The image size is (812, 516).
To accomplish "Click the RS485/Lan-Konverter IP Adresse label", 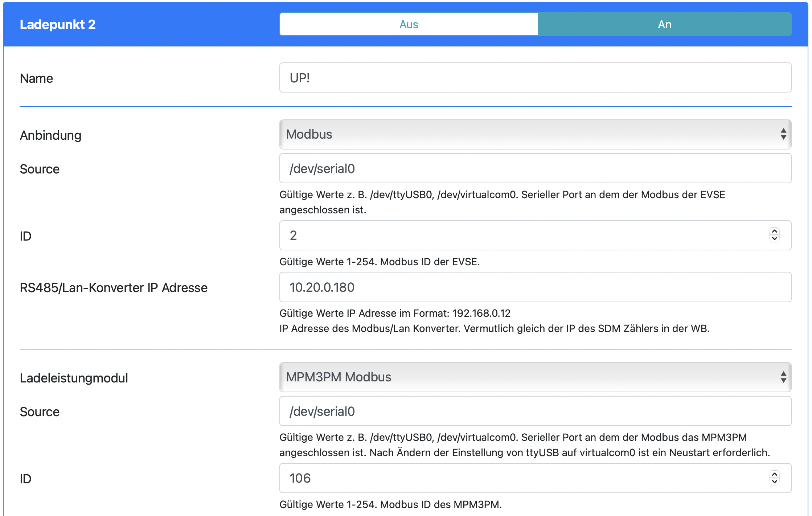I will click(114, 288).
